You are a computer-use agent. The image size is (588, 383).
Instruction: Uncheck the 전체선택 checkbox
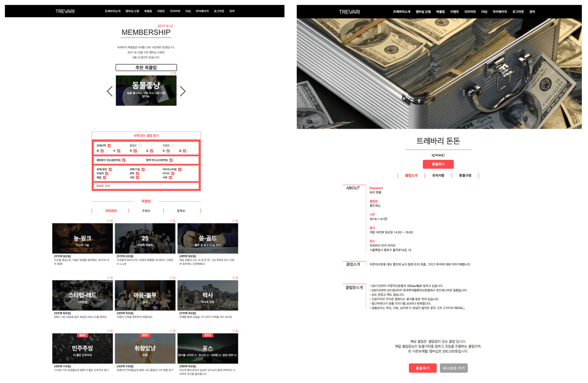click(x=109, y=146)
